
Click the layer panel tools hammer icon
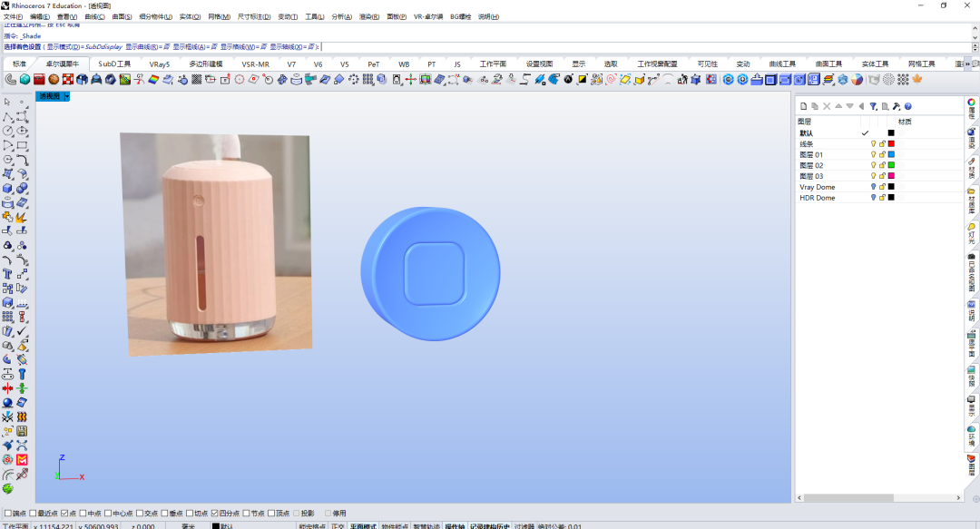[897, 106]
